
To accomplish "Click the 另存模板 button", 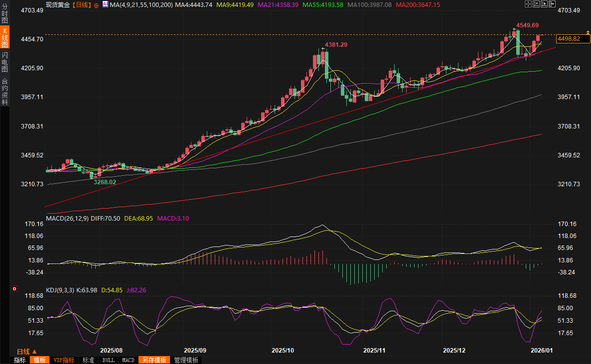I will tap(154, 360).
